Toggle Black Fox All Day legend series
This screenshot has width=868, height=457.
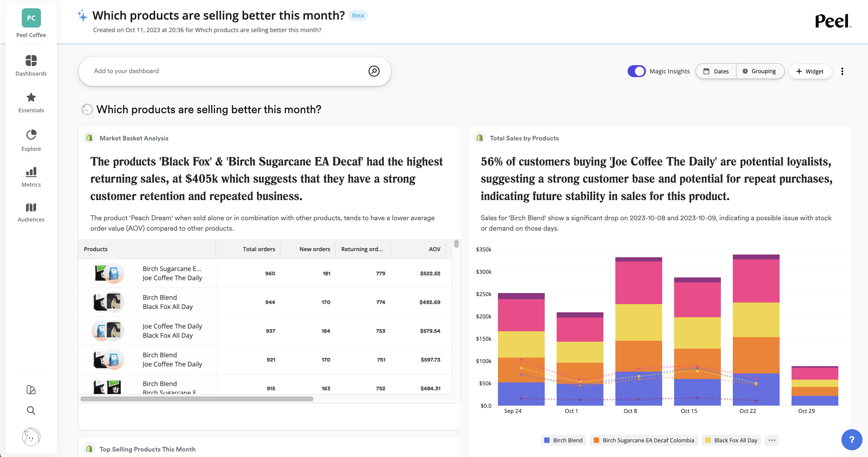tap(731, 440)
